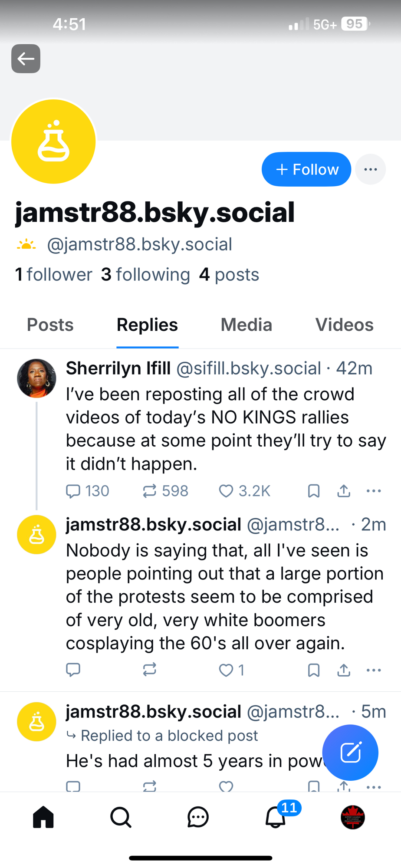Switch to the Media tab
This screenshot has height=868, width=401.
(x=246, y=325)
